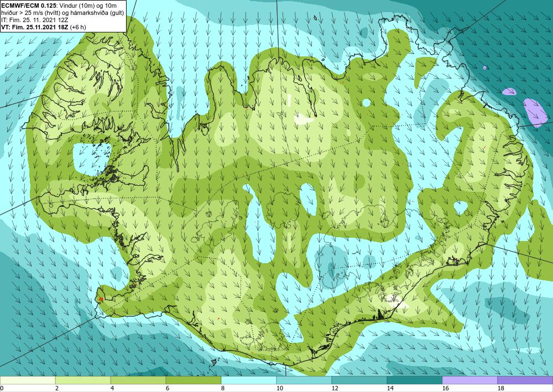Image resolution: width=553 pixels, height=392 pixels.
Task: Click the large purple strong-wind patch offshore northeast
Action: [x=536, y=112]
